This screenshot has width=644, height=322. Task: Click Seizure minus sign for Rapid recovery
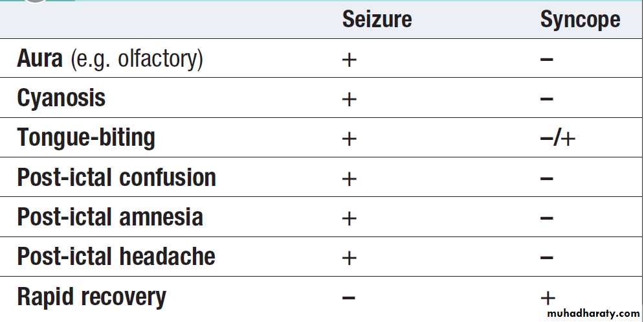(x=348, y=297)
